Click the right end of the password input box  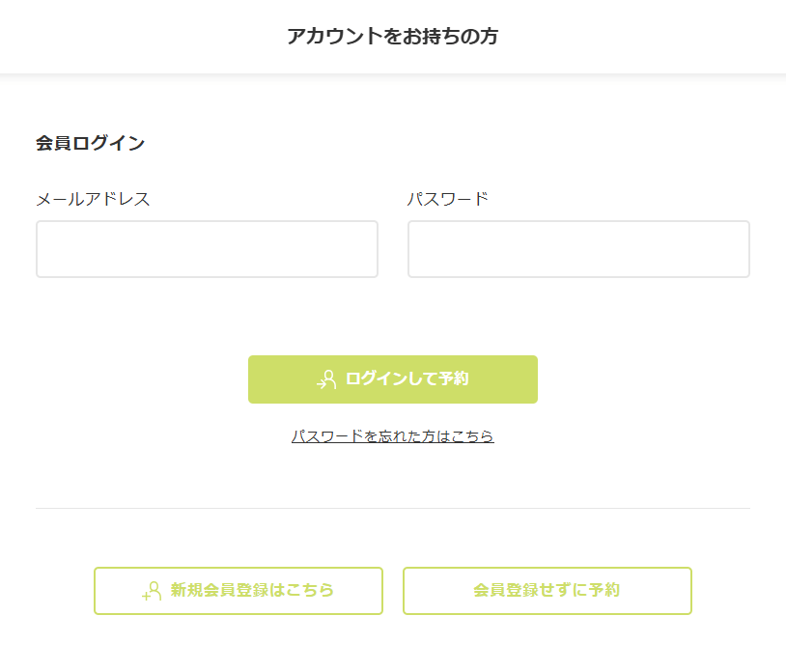point(731,249)
